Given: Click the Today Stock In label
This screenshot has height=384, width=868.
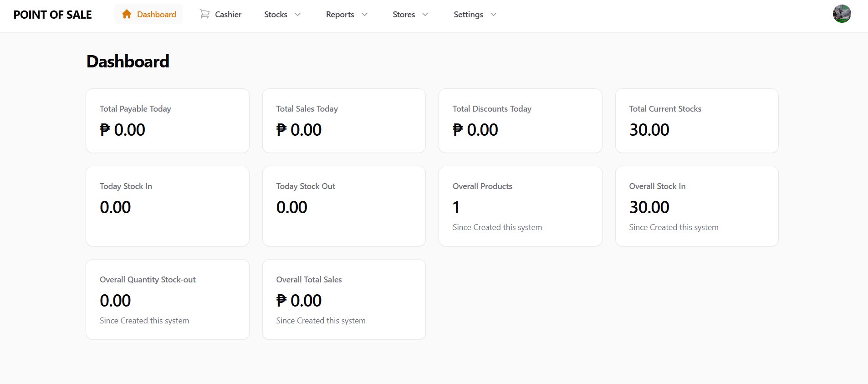Looking at the screenshot, I should pos(126,186).
